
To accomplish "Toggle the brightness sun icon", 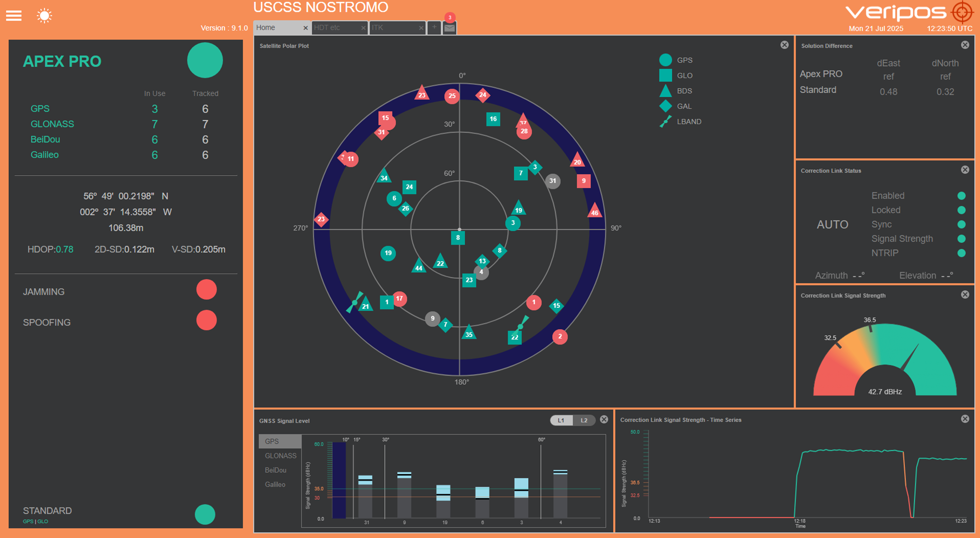I will pos(44,16).
